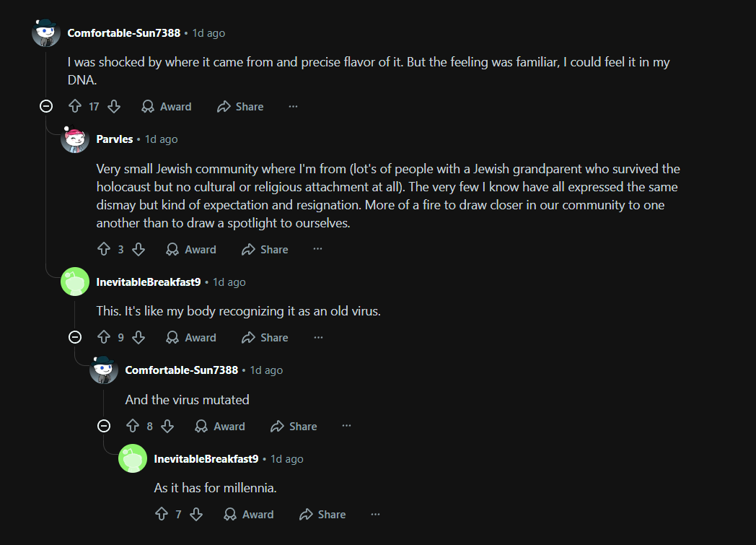
Task: Collapse the "And the virus mutated" thread
Action: (104, 427)
